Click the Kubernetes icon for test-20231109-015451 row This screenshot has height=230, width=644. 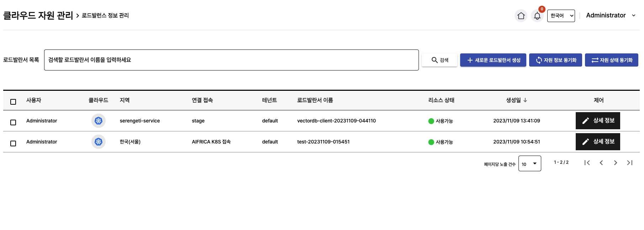click(99, 142)
